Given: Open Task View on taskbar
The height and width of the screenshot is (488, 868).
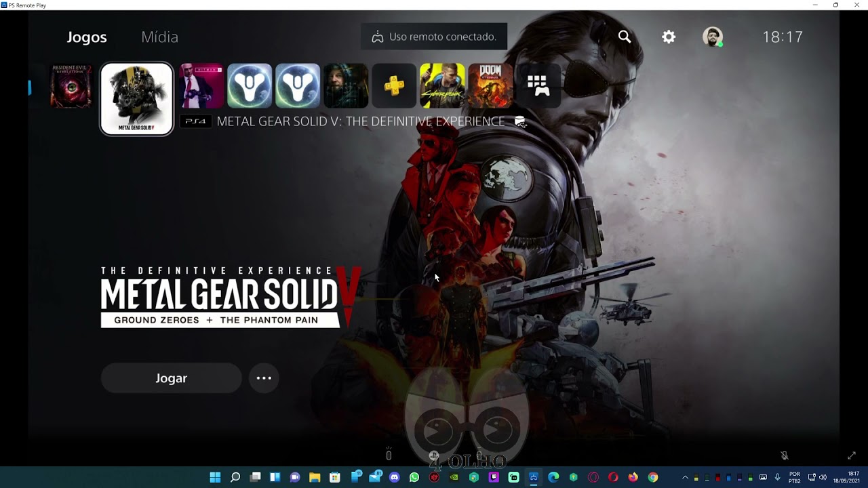Looking at the screenshot, I should point(255,477).
